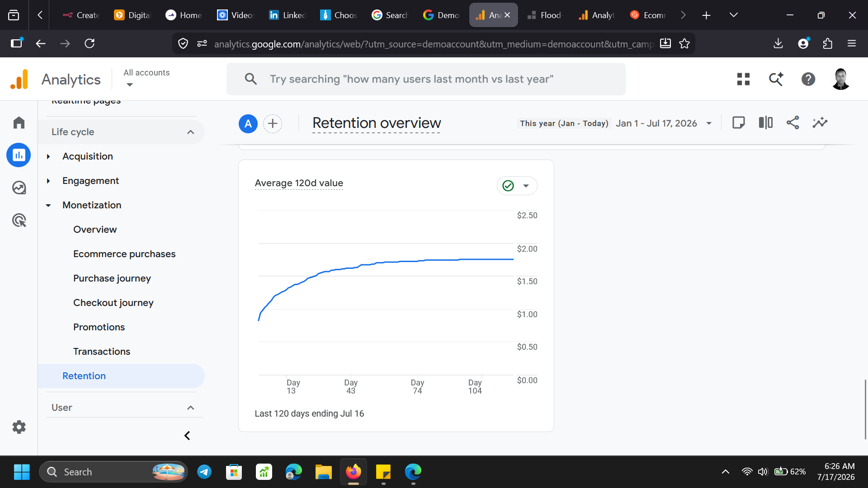Open the account profile avatar
The image size is (868, 488).
pyautogui.click(x=841, y=79)
